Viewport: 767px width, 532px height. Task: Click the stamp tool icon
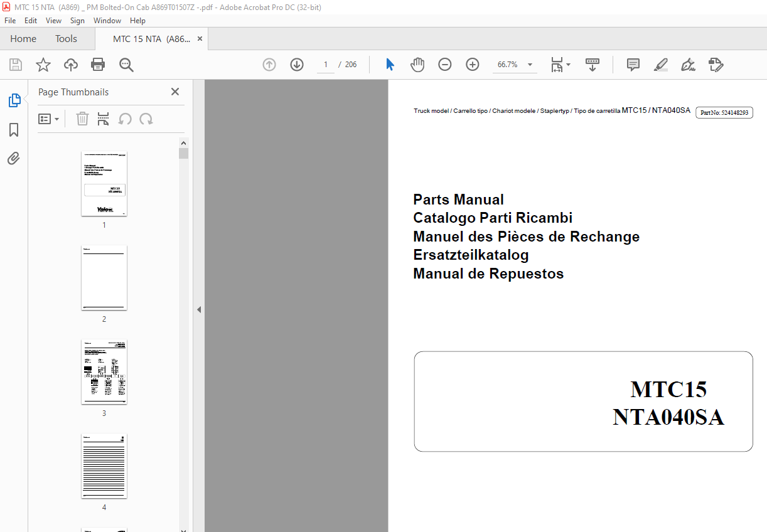point(716,65)
